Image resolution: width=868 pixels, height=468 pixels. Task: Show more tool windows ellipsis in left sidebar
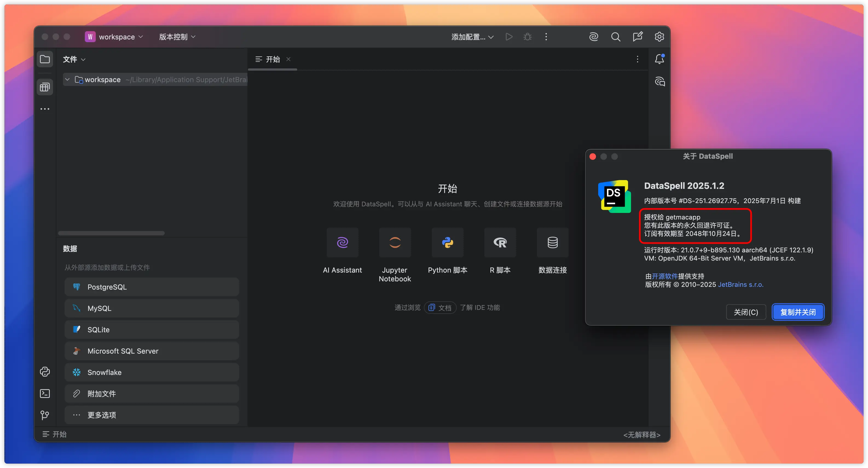(x=45, y=109)
